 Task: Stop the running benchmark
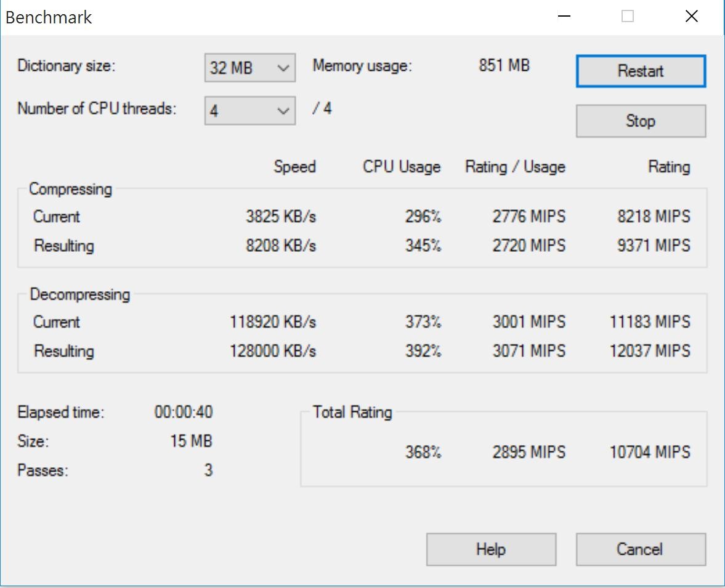(641, 121)
